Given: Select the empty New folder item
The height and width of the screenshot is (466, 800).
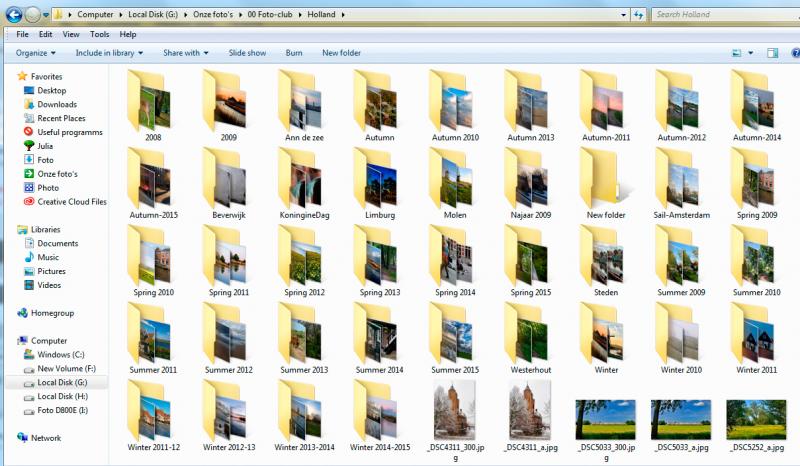Looking at the screenshot, I should click(605, 183).
